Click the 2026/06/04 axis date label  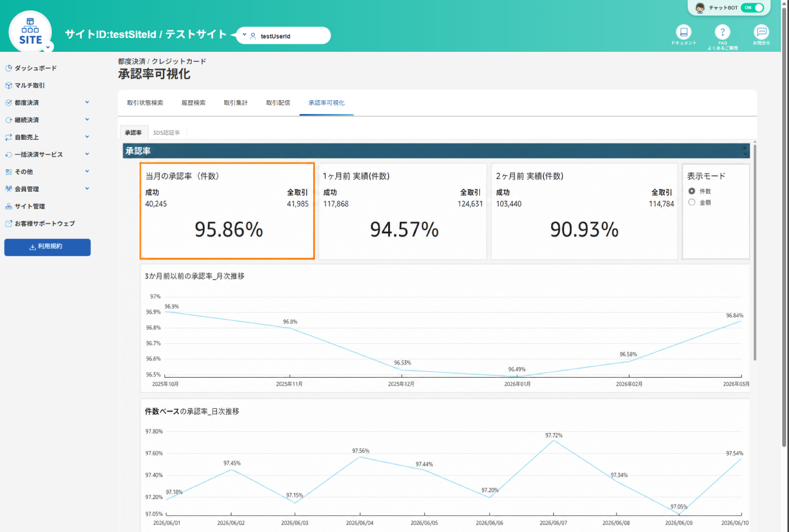point(359,523)
